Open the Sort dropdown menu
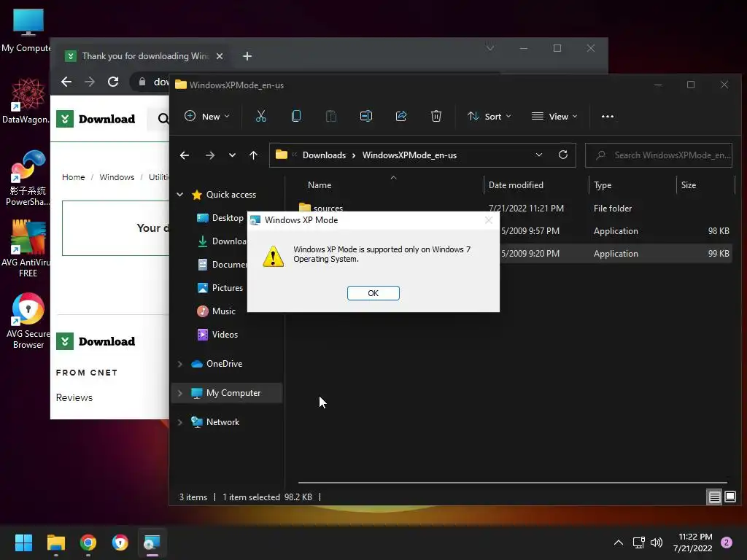Screen dimensions: 747x560 489,116
